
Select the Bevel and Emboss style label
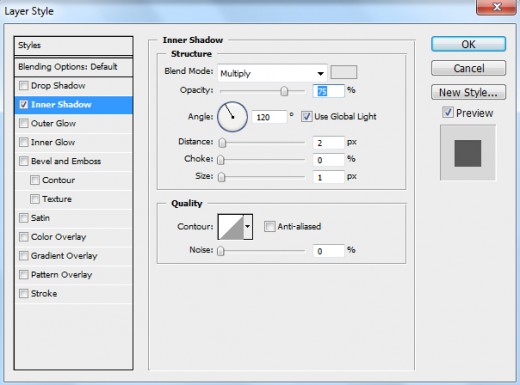(66, 161)
